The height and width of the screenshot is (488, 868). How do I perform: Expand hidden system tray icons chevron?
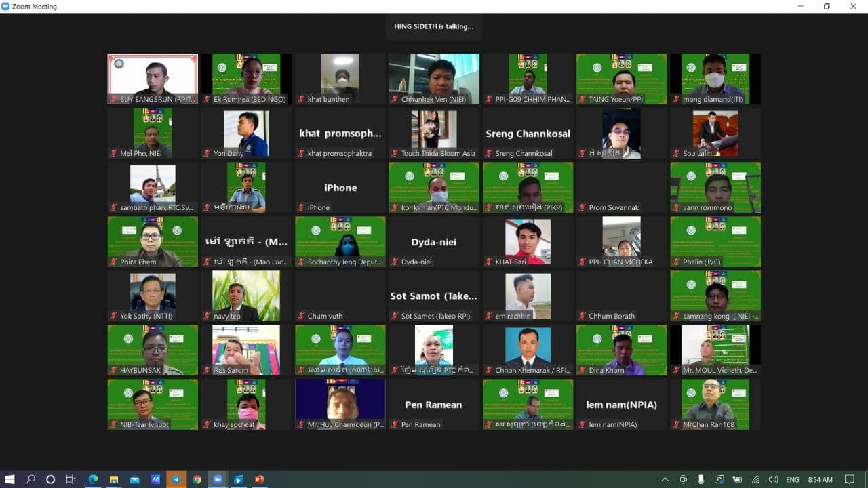click(x=665, y=479)
